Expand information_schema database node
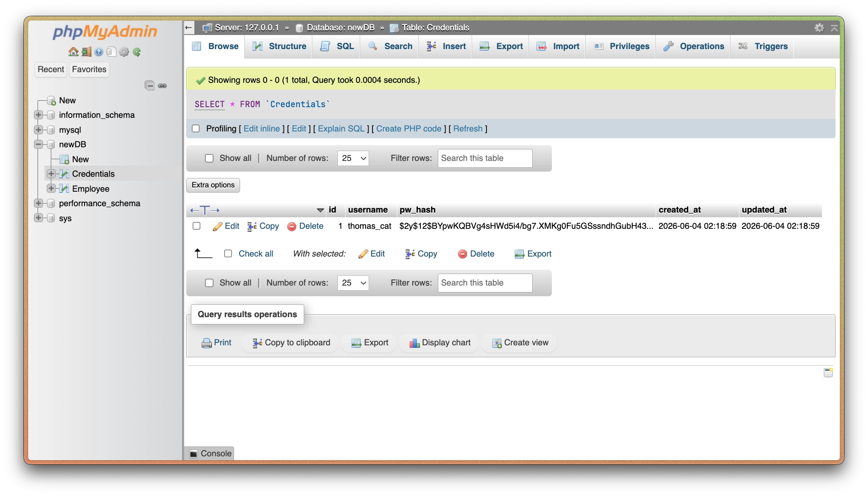The height and width of the screenshot is (496, 868). (x=38, y=115)
